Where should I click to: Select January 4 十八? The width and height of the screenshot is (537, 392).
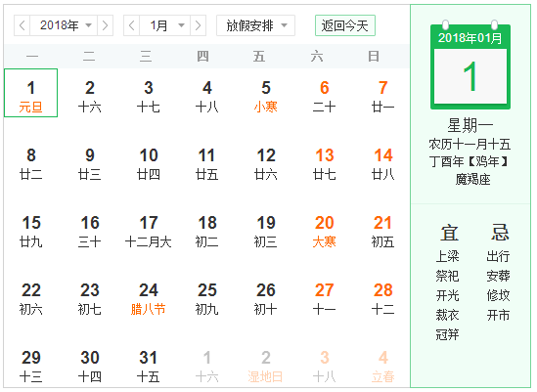[207, 96]
